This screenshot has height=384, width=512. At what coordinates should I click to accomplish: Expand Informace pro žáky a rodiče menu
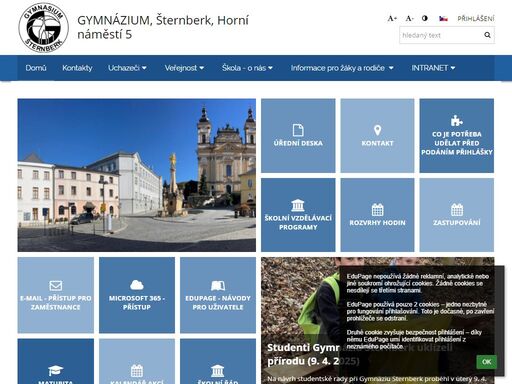342,68
